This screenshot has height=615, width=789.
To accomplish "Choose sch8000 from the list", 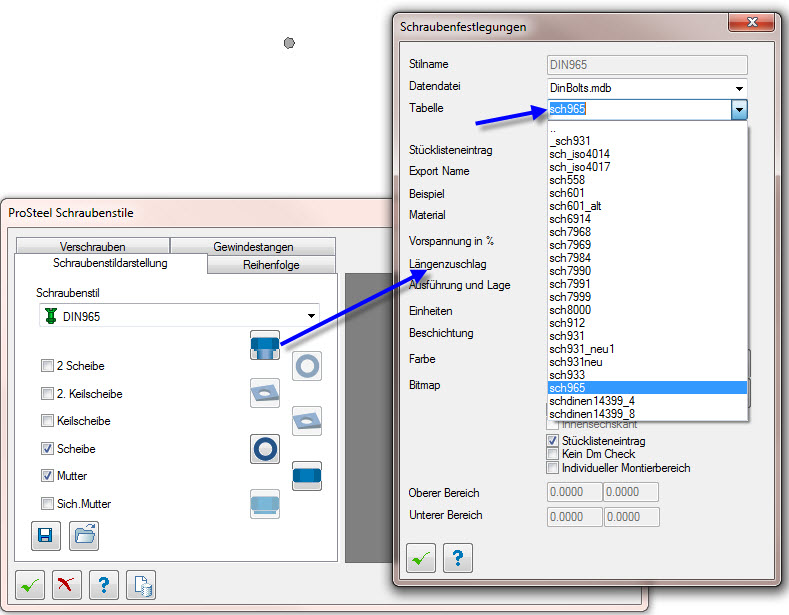I will (x=647, y=310).
